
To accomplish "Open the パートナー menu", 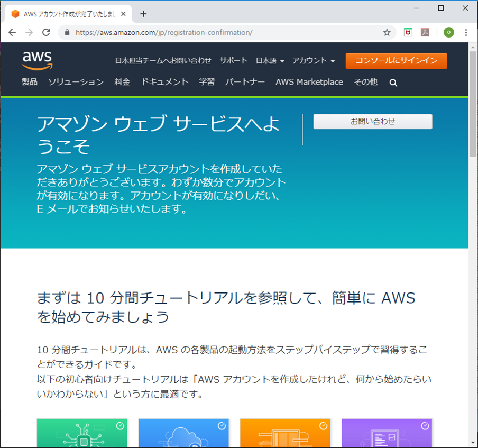I will (x=245, y=82).
